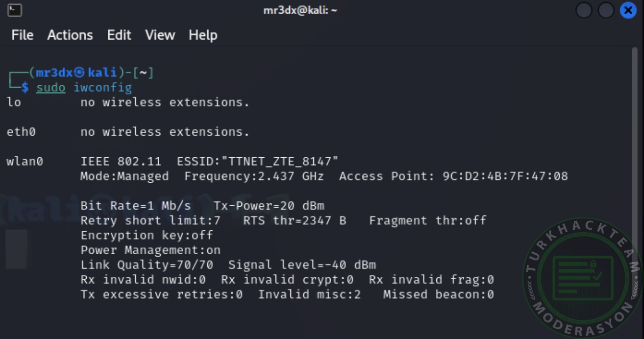Open the Actions menu
Image resolution: width=644 pixels, height=339 pixels.
point(70,35)
